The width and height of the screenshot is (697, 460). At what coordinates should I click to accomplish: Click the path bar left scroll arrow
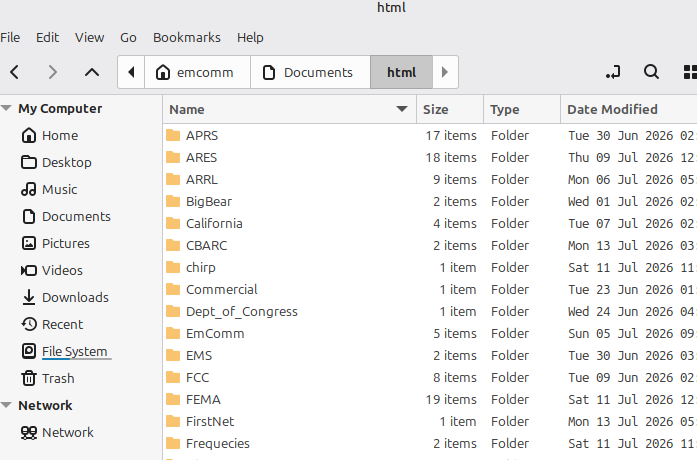pyautogui.click(x=131, y=72)
